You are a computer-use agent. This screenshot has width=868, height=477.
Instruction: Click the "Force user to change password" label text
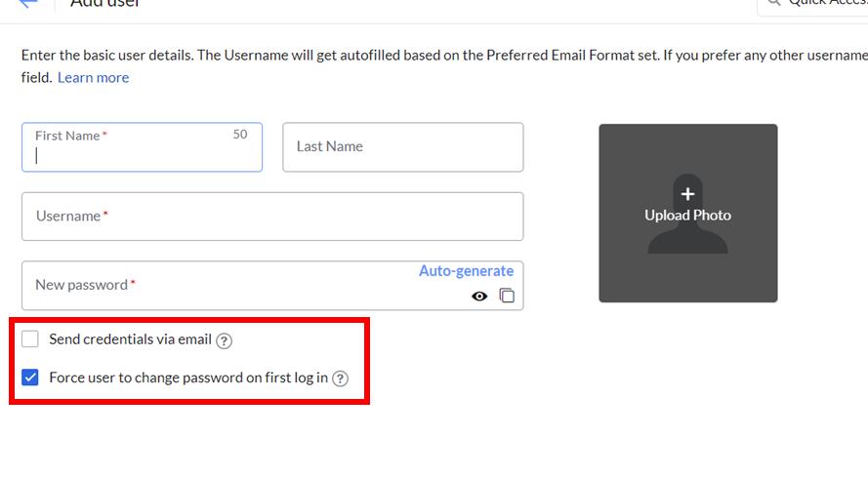click(x=188, y=378)
